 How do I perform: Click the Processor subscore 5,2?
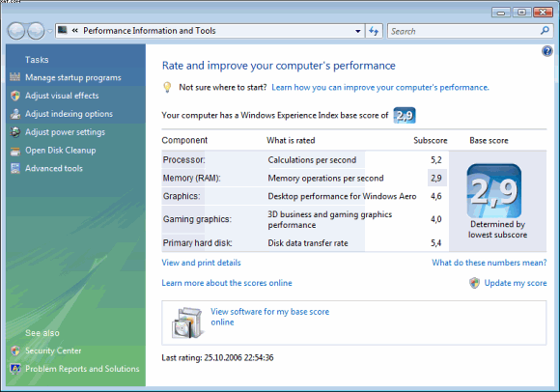(x=436, y=160)
